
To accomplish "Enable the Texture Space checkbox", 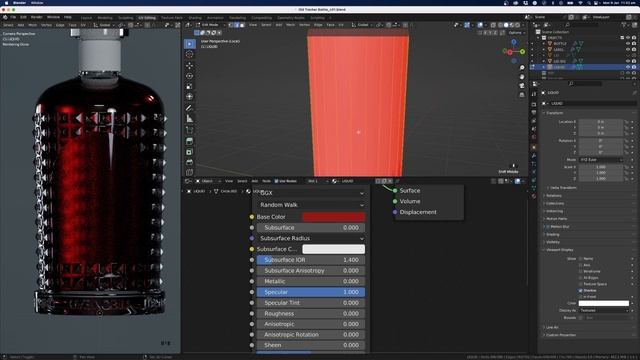I will (x=580, y=284).
